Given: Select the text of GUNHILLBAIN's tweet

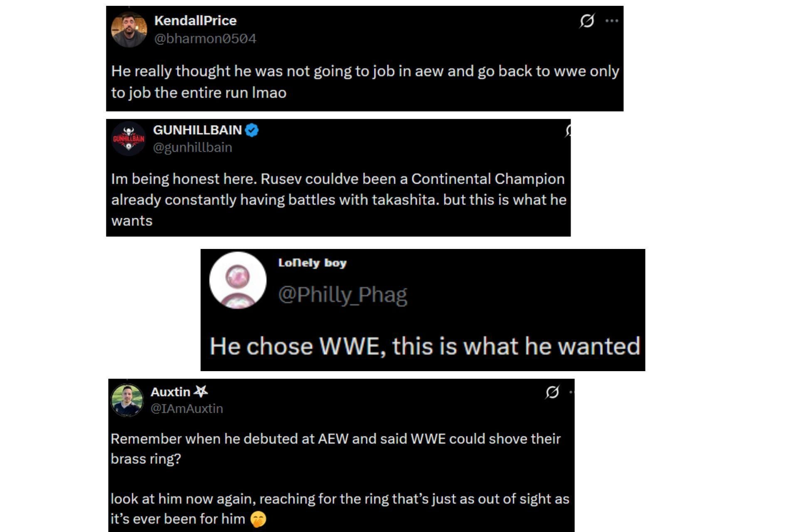Looking at the screenshot, I should pos(337,199).
